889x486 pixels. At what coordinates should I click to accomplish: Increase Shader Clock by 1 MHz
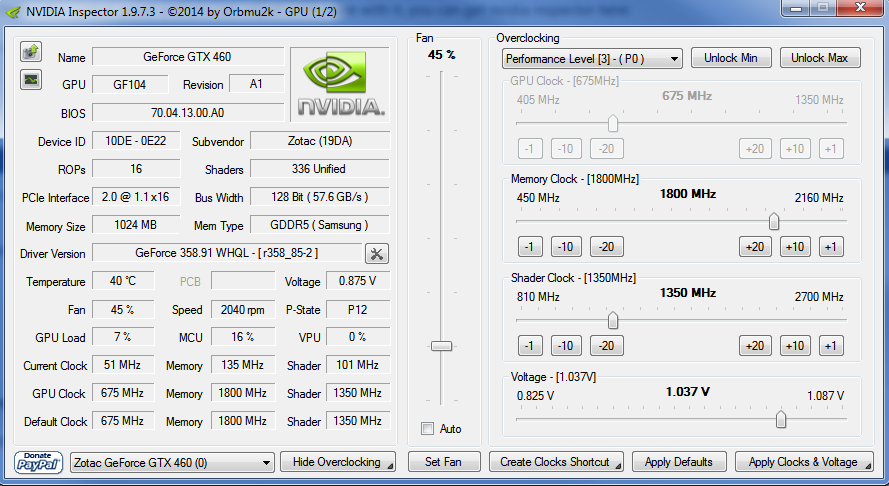pos(831,345)
